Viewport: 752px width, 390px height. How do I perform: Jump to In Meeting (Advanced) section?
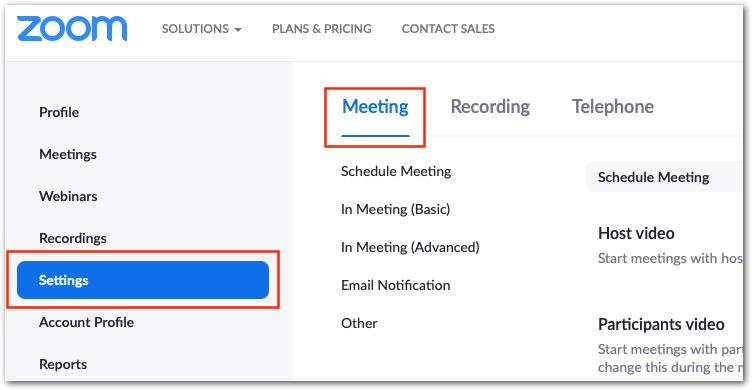click(410, 247)
